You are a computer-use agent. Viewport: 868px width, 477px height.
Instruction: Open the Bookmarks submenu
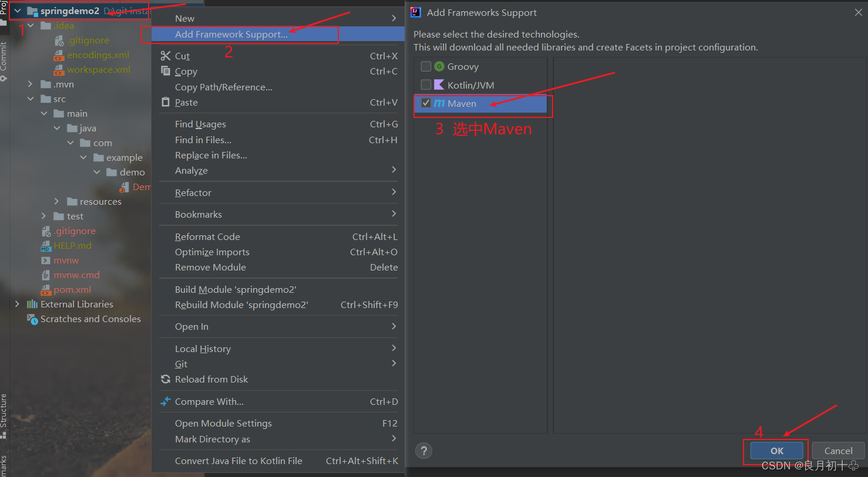278,214
